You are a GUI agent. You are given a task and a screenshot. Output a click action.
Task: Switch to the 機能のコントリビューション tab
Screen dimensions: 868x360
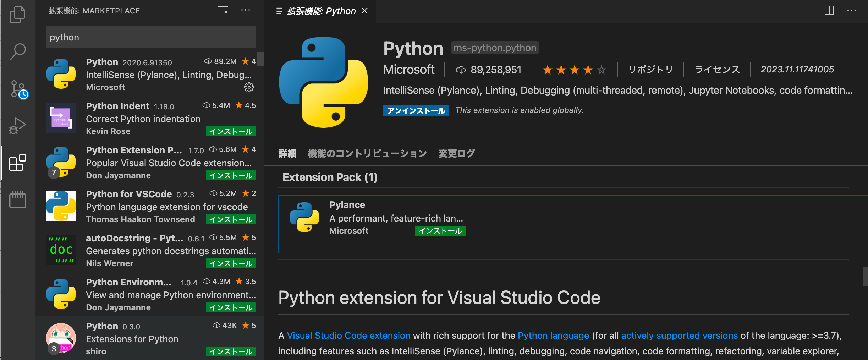click(367, 153)
